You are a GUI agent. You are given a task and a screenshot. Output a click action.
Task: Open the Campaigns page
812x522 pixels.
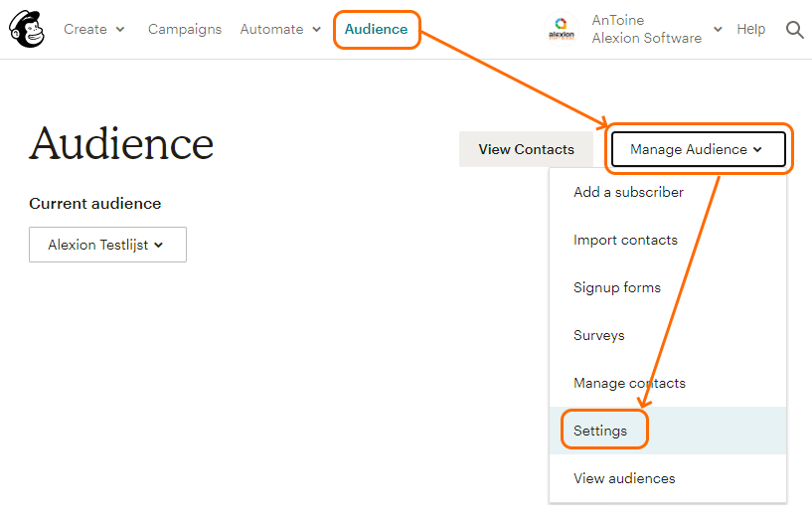tap(185, 29)
